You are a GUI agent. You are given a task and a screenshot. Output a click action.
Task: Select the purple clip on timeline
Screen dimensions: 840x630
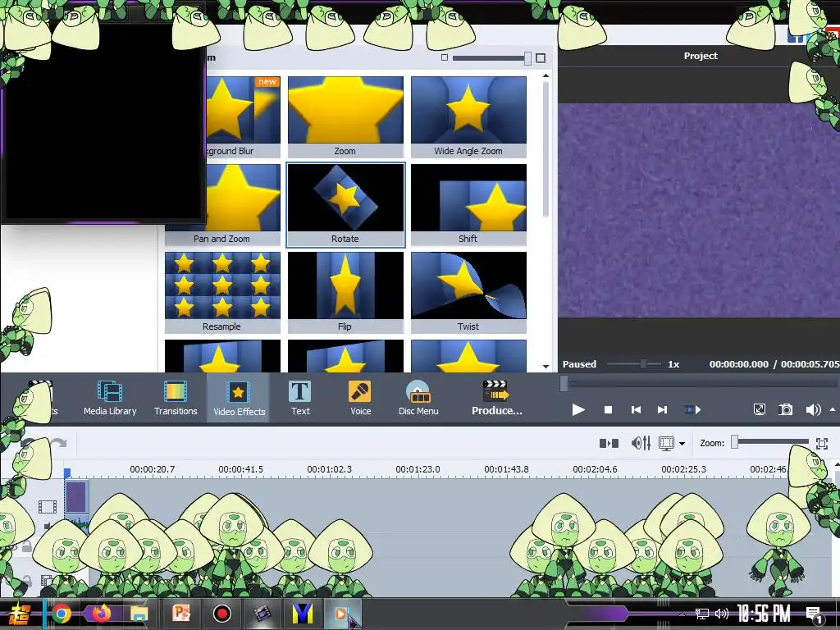[76, 497]
